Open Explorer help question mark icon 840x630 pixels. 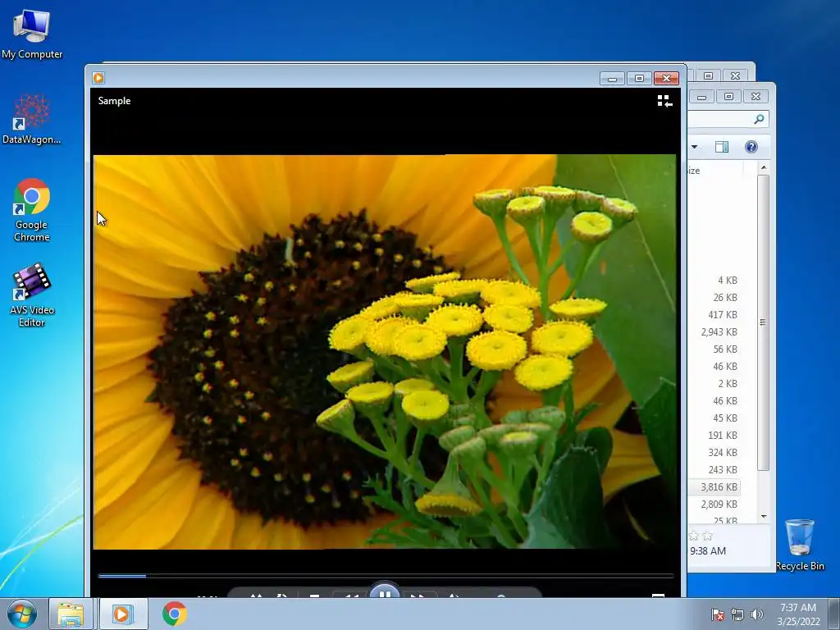(x=751, y=147)
